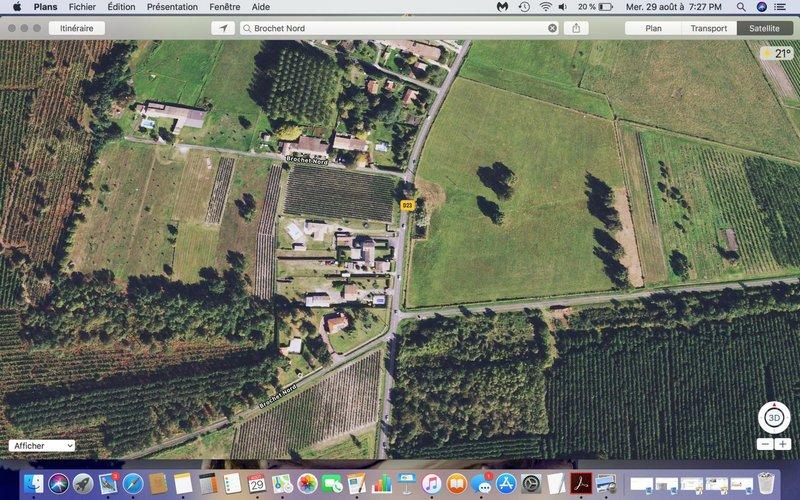Open the Wi-Fi status menu

point(546,7)
